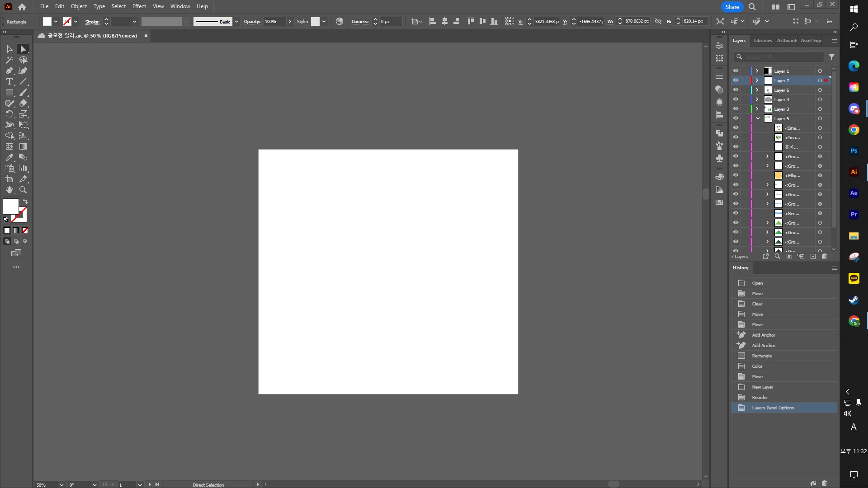Click Delete Selection trash icon in Layers panel
Image resolution: width=868 pixels, height=488 pixels.
pos(824,256)
